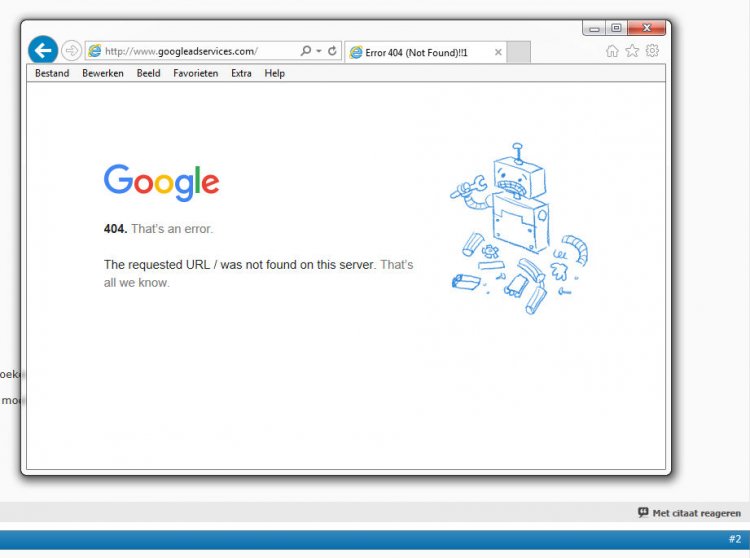Open the Bewerken menu
Viewport: 750px width, 558px height.
pos(103,73)
